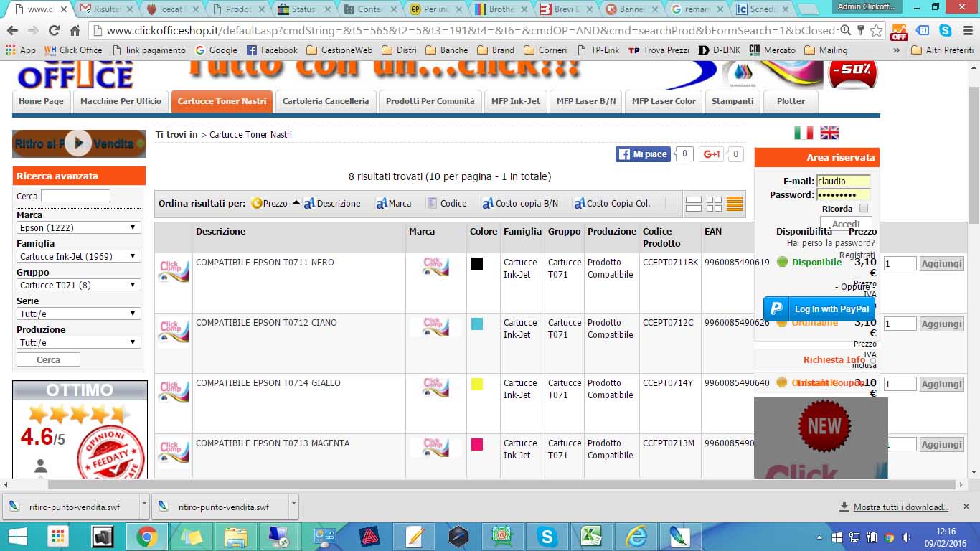Screen dimensions: 980x551
Task: Click the Google +1 button
Action: tap(712, 154)
